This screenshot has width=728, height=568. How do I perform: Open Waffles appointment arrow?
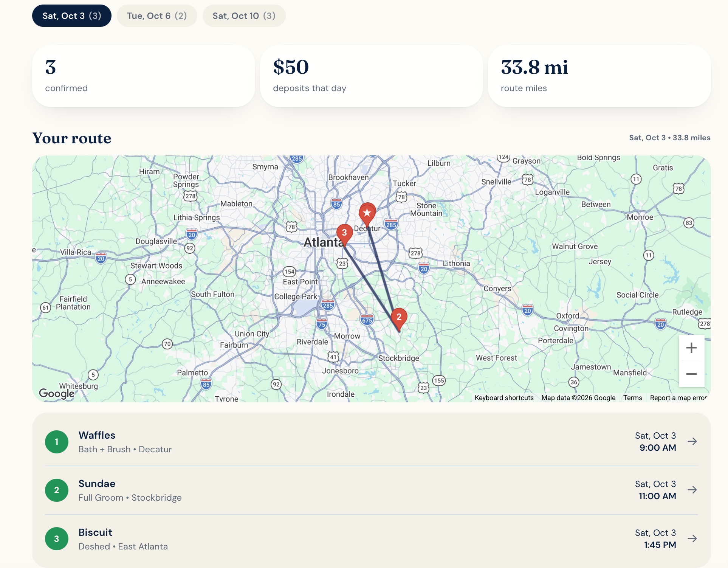tap(692, 441)
